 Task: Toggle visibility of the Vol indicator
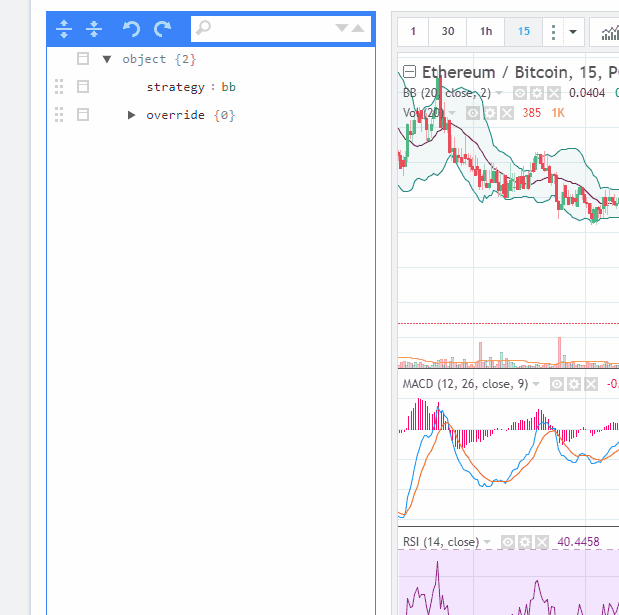click(474, 113)
